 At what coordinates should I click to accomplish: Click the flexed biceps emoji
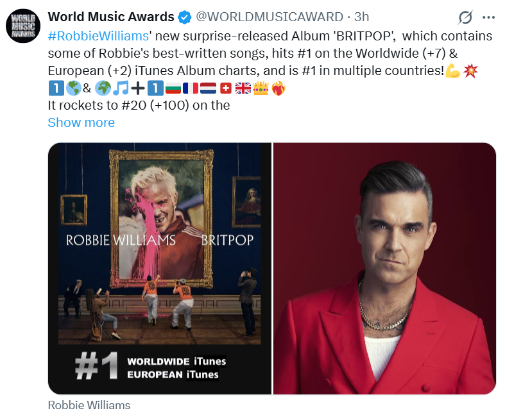(453, 71)
